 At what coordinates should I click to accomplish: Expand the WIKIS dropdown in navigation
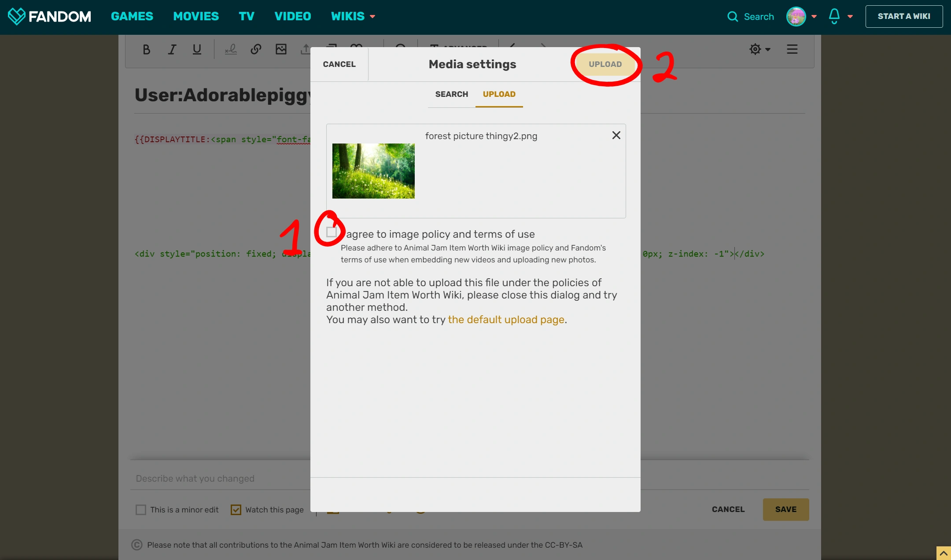[353, 16]
